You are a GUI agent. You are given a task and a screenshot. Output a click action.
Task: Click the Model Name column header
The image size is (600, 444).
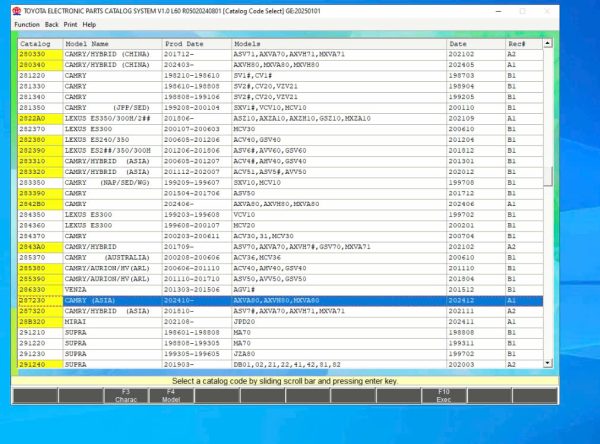point(112,44)
